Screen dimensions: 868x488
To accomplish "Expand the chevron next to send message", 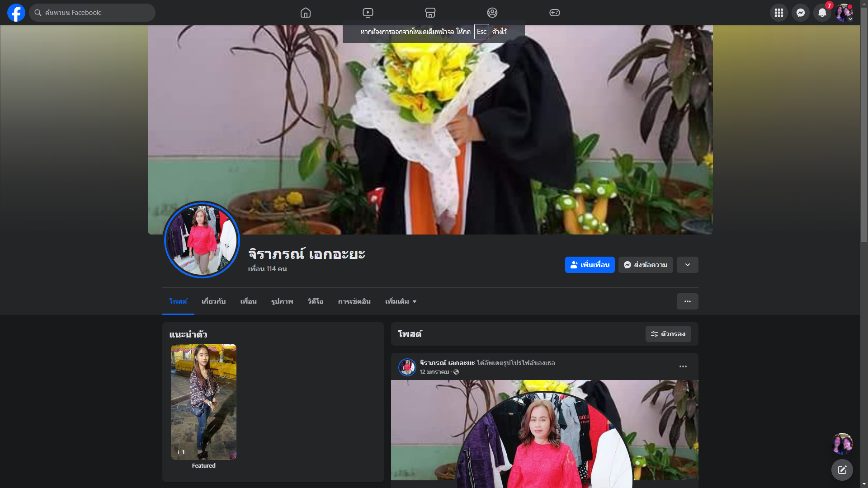I will [x=688, y=265].
